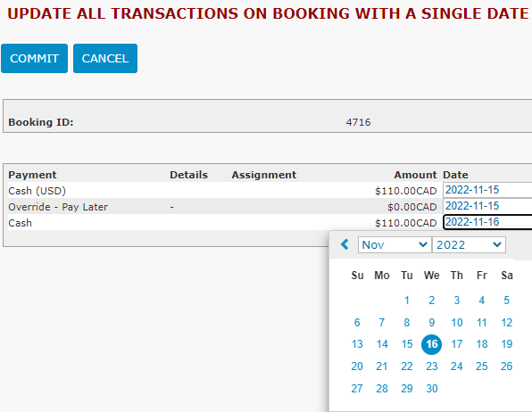Pick November 11 in the calendar
This screenshot has height=412, width=532.
point(482,323)
